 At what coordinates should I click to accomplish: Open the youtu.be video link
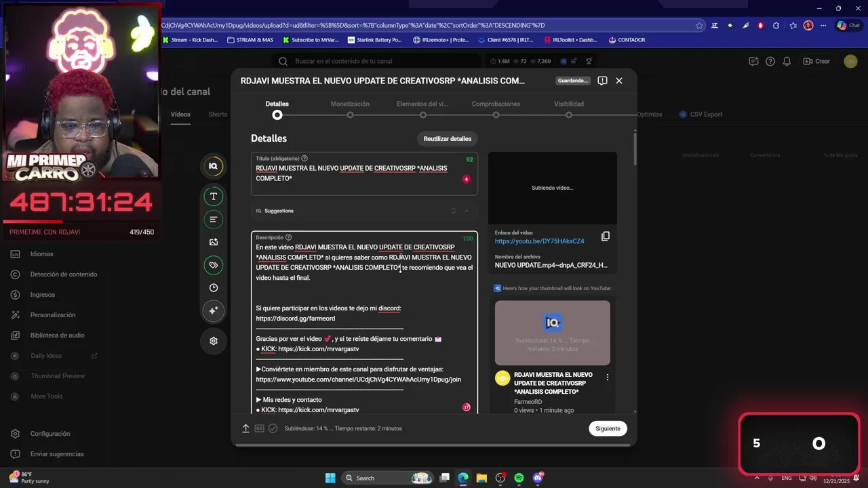(x=539, y=241)
